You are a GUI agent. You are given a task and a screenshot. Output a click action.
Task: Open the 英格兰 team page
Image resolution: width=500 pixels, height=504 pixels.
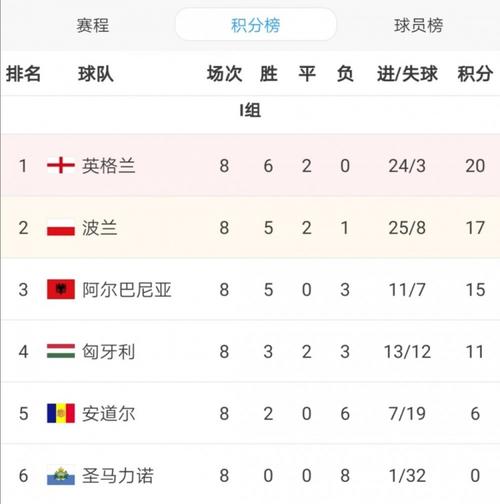click(x=108, y=166)
